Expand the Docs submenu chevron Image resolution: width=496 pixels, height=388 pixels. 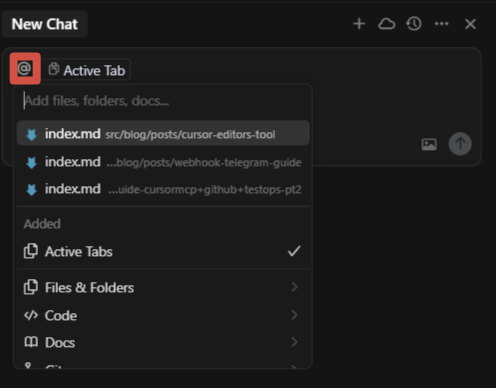coord(294,342)
